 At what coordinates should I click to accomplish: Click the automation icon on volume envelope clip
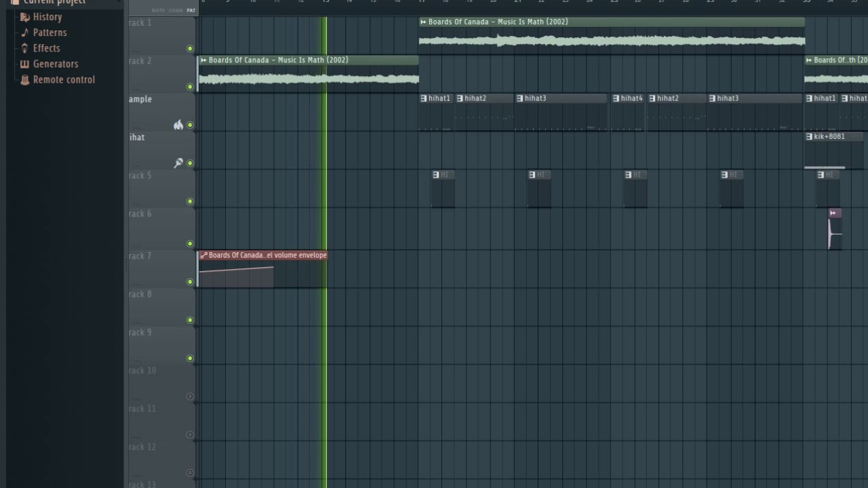[x=203, y=256]
